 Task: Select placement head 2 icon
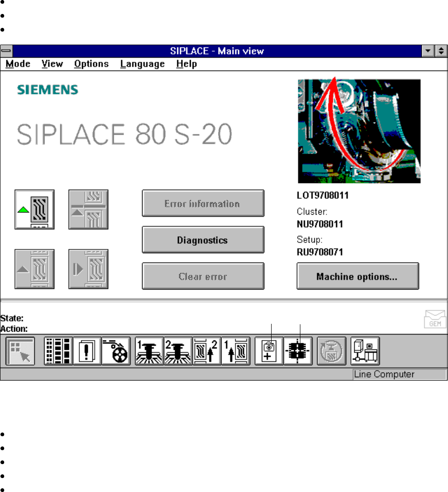tap(178, 351)
